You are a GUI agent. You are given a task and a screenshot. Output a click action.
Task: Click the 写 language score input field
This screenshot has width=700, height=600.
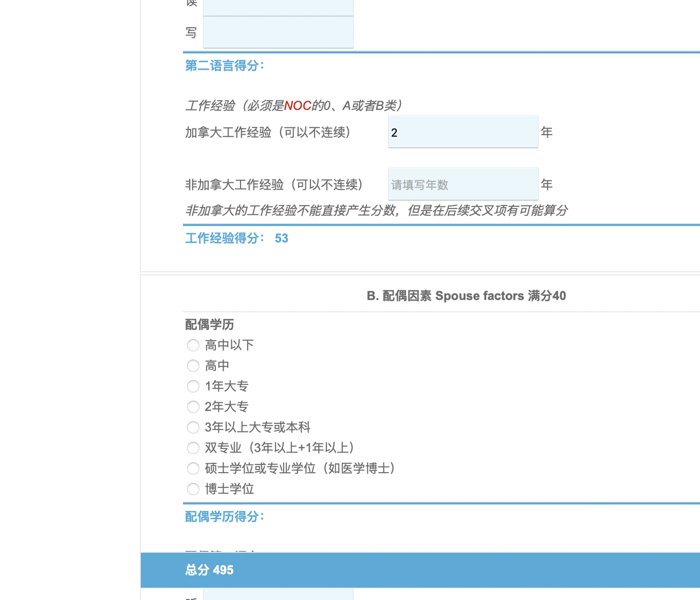[278, 32]
